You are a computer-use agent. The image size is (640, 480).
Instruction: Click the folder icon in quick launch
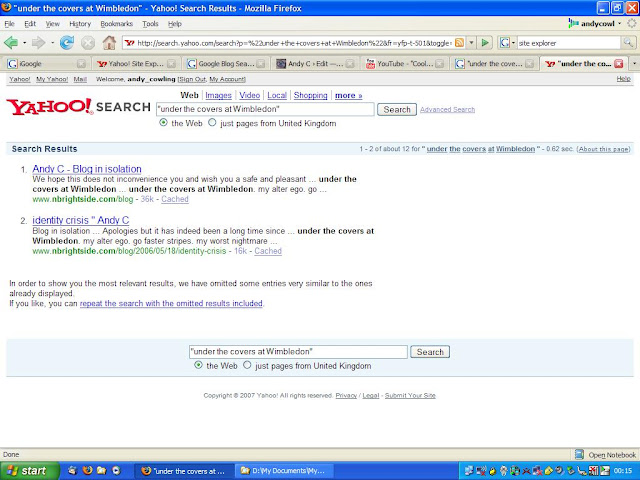(101, 471)
